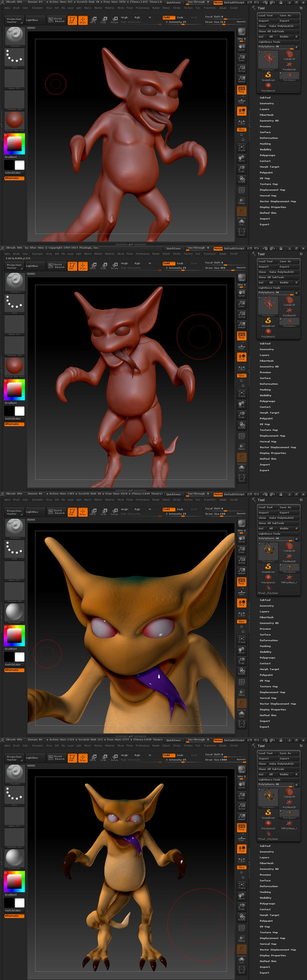Click the AAHalf icon in third screenshot
Image resolution: width=307 pixels, height=980 pixels.
pyautogui.click(x=241, y=571)
